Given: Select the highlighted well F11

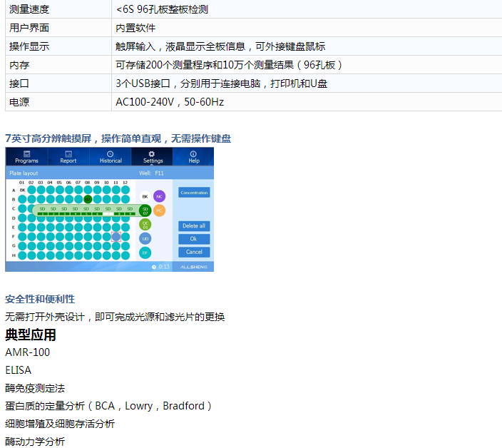Looking at the screenshot, I should click(x=116, y=236).
